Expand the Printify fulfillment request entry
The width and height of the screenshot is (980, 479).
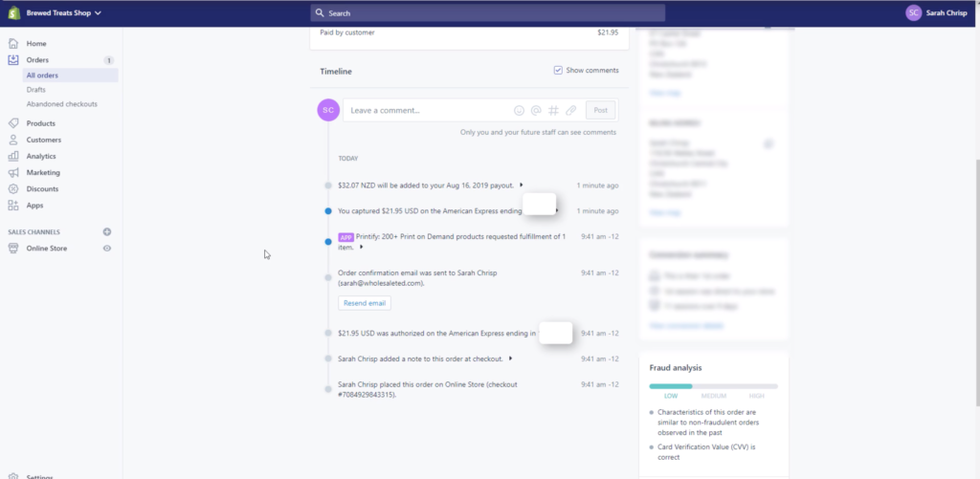361,248
